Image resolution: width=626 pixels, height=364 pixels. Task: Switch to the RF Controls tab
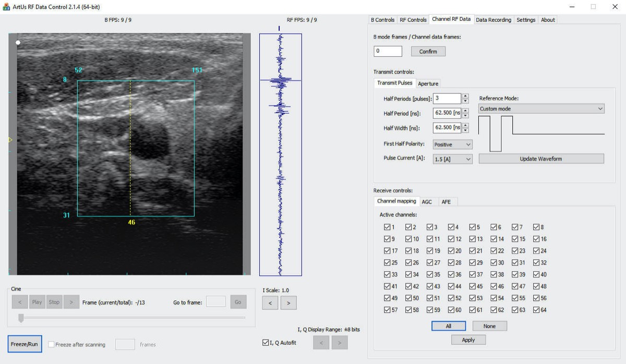click(x=413, y=20)
